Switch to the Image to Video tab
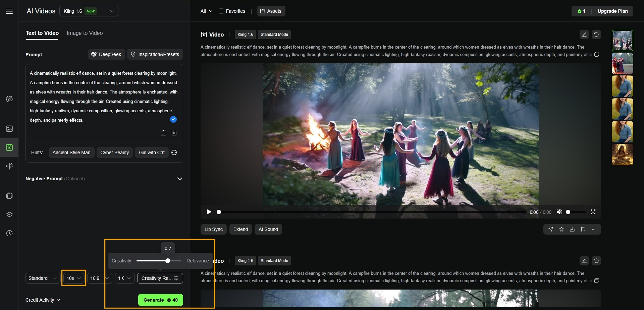Viewport: 644px width, 310px height. tap(85, 33)
